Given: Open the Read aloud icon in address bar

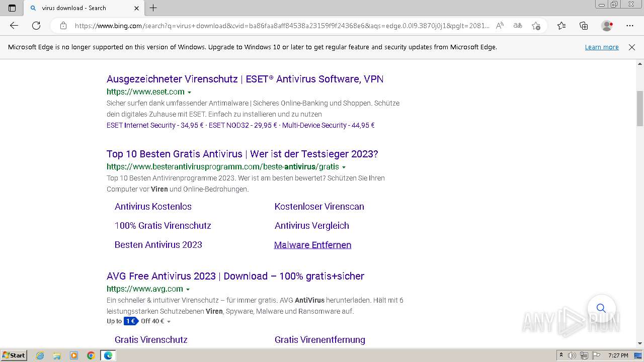Looking at the screenshot, I should point(500,26).
